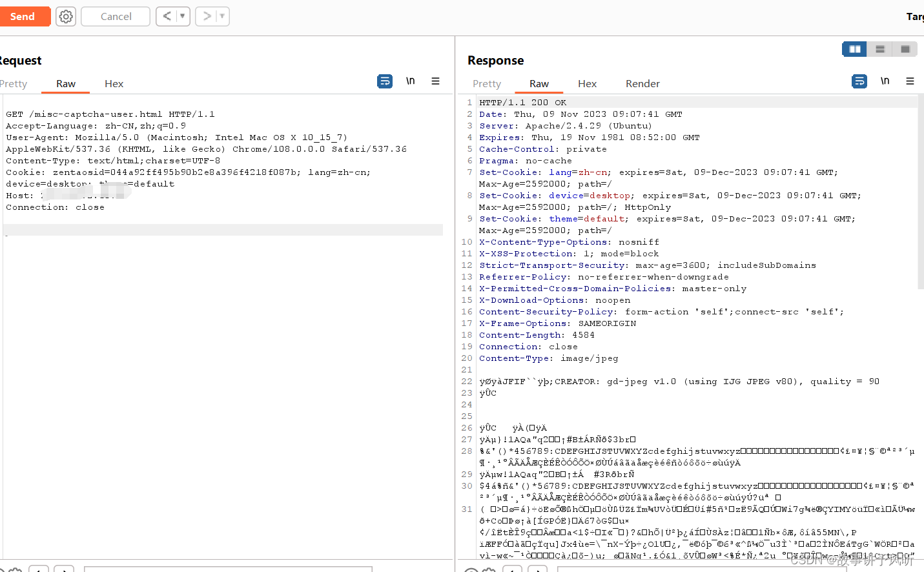Click the HTTP/1.1 200 OK status line
The image size is (924, 572).
[x=522, y=103]
